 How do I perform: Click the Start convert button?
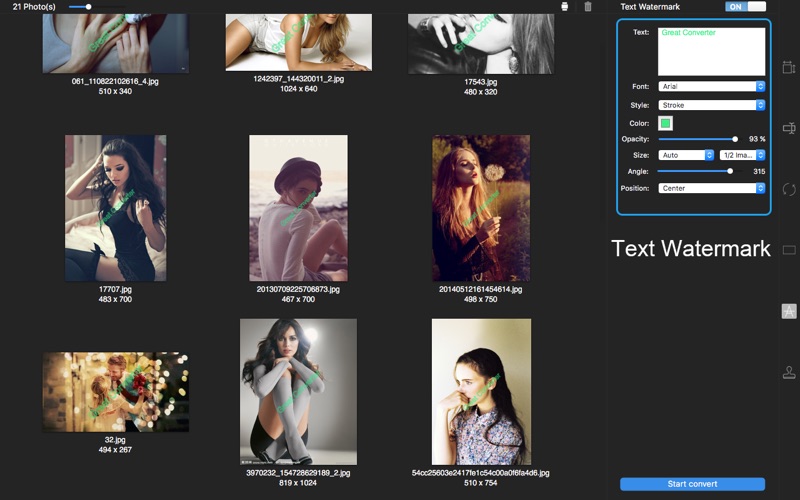click(692, 484)
